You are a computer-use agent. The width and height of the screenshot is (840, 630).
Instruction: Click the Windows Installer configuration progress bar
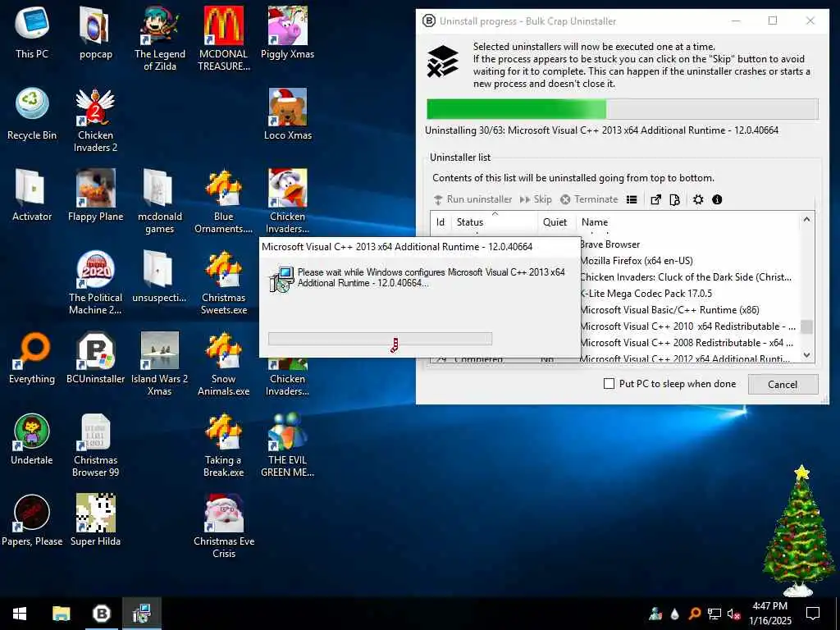pos(380,339)
